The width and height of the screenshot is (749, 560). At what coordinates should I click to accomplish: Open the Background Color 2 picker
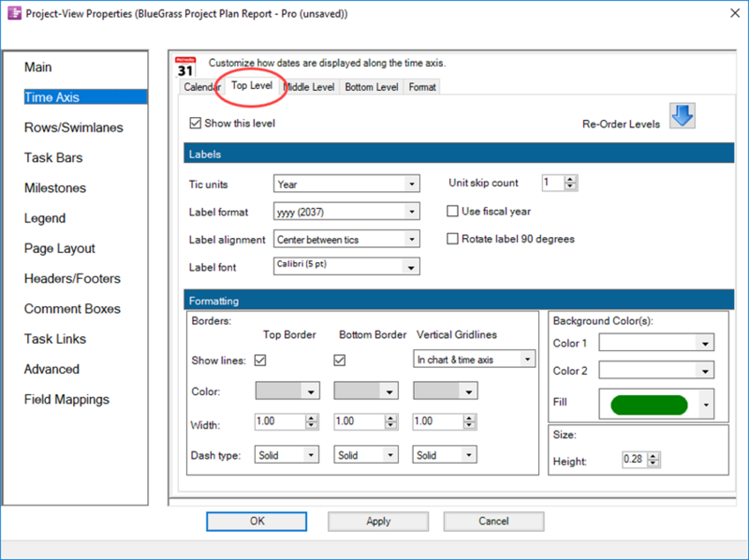[x=656, y=370]
